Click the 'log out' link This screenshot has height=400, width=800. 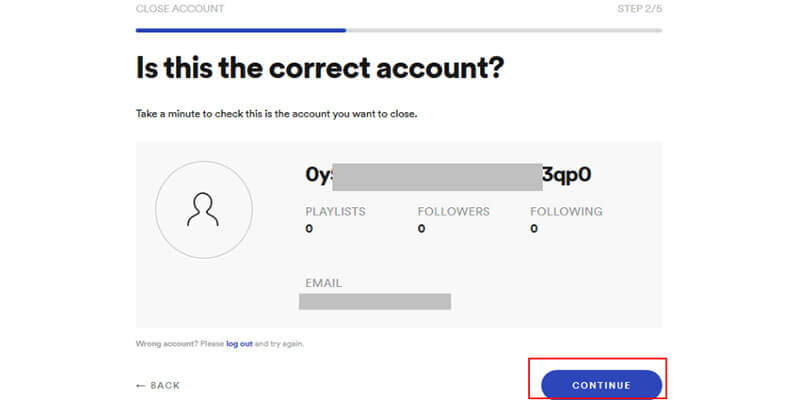tap(239, 344)
